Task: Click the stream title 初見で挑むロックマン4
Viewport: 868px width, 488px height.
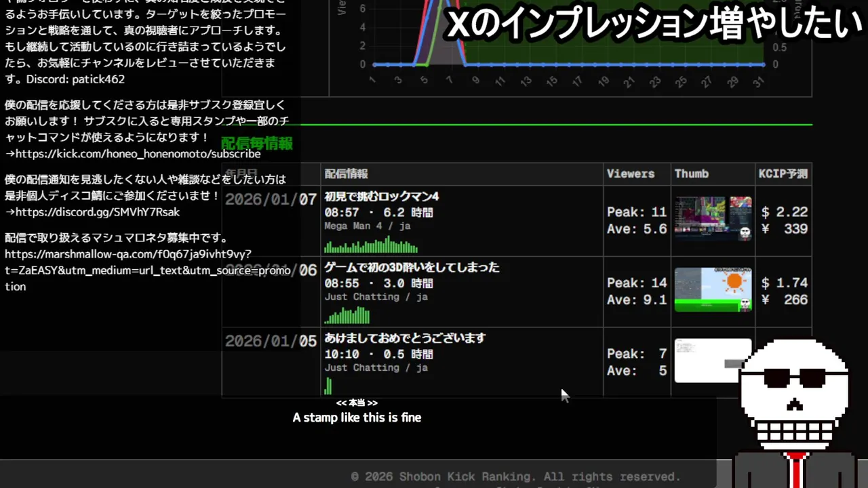Action: point(382,197)
